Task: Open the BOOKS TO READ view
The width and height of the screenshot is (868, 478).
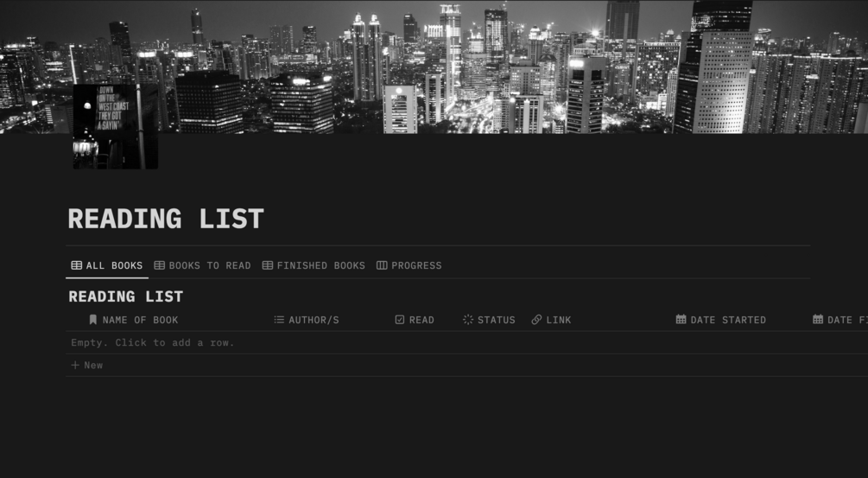Action: (x=202, y=265)
